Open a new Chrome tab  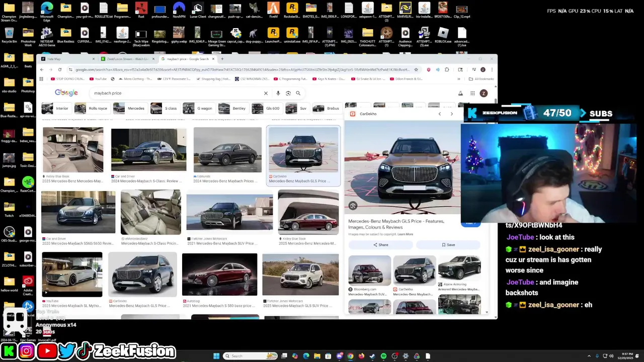222,59
